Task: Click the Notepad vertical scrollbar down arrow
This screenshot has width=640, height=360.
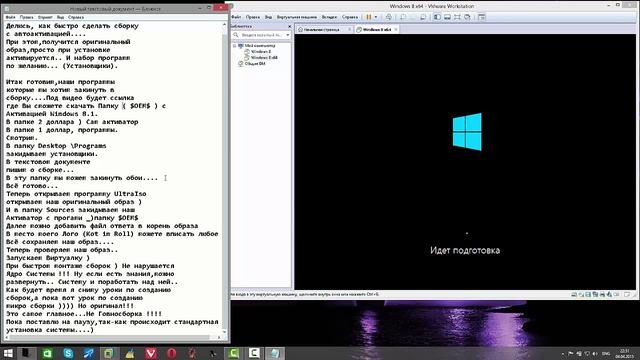Action: 224,331
